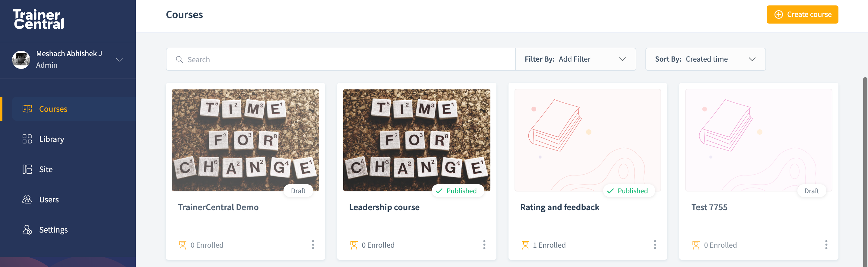Click the search magnifier icon

coord(179,60)
